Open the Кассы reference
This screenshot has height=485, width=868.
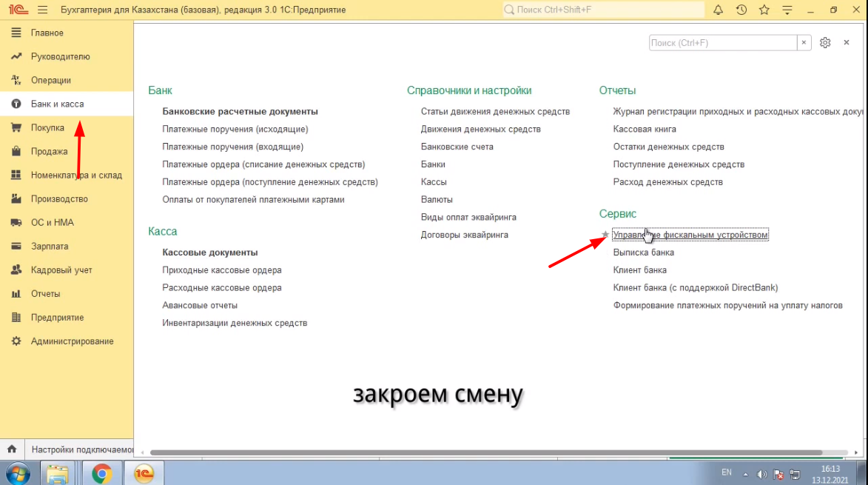434,182
